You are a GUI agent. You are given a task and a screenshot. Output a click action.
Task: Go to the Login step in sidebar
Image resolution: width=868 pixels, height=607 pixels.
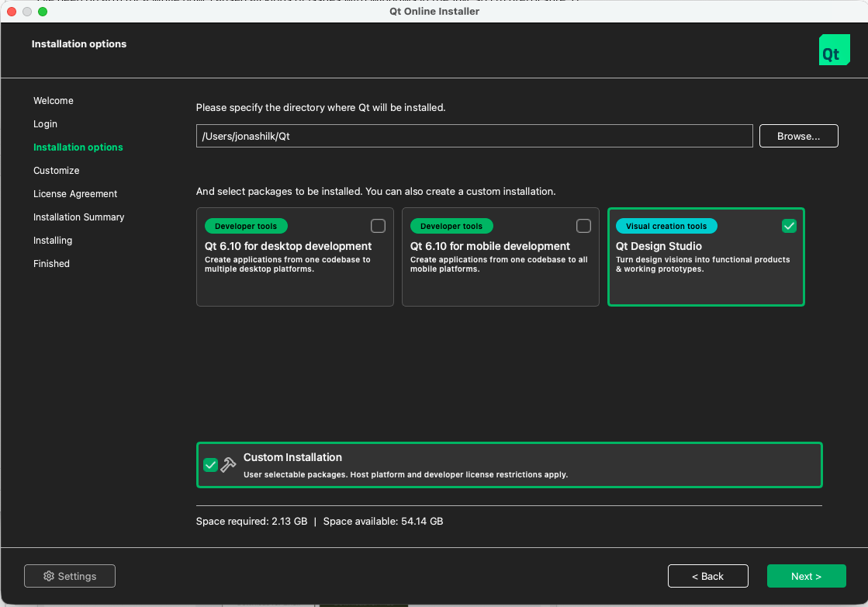tap(45, 124)
